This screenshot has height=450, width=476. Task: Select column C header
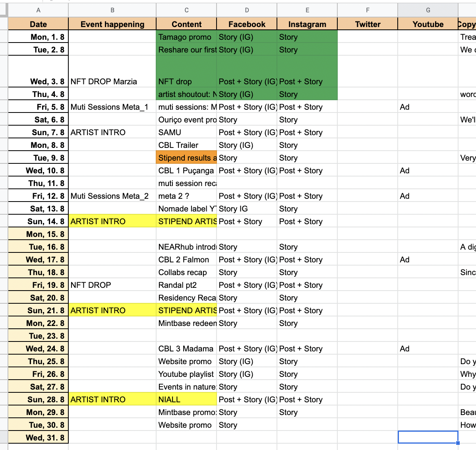[186, 10]
